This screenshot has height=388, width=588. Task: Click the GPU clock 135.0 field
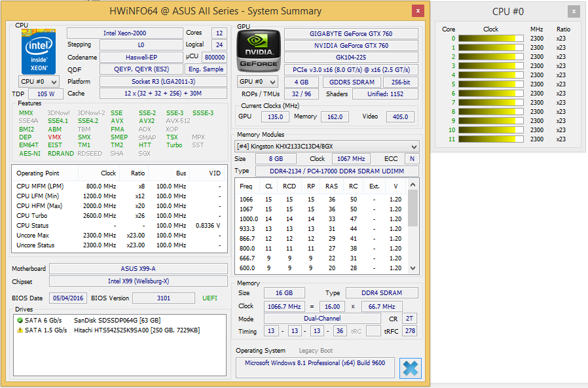click(x=275, y=117)
